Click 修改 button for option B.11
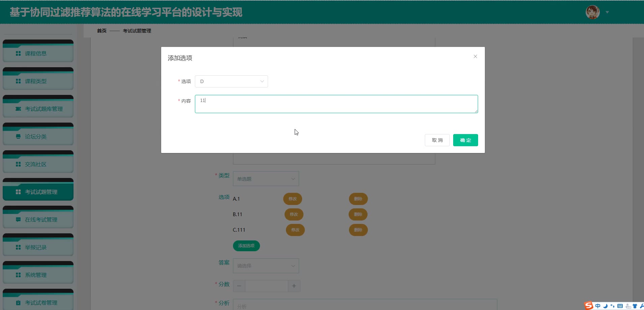 pos(294,214)
